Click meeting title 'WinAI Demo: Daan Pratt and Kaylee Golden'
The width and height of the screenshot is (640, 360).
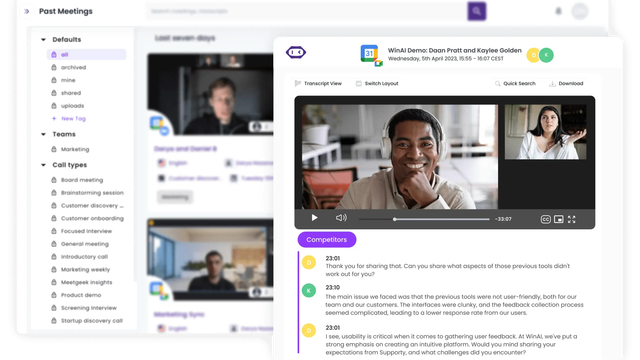point(455,51)
